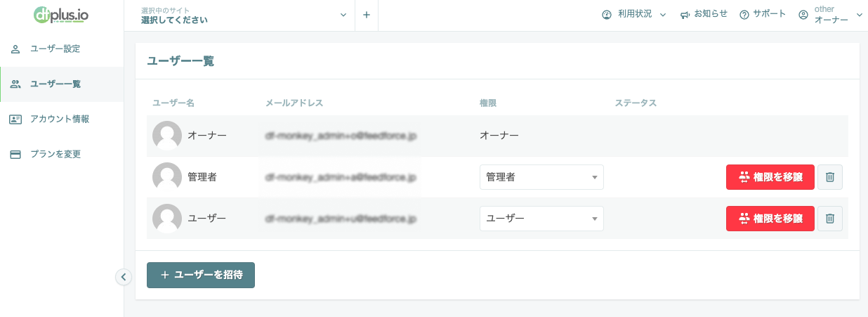This screenshot has height=317, width=868.
Task: Click the question mark icon beside サポート
Action: pos(745,15)
